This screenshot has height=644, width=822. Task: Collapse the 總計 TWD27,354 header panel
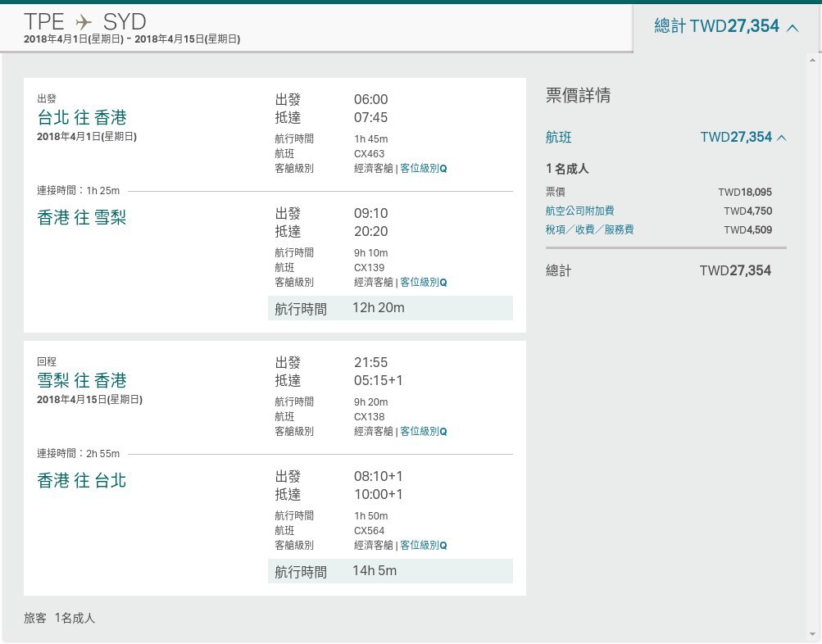(x=726, y=26)
